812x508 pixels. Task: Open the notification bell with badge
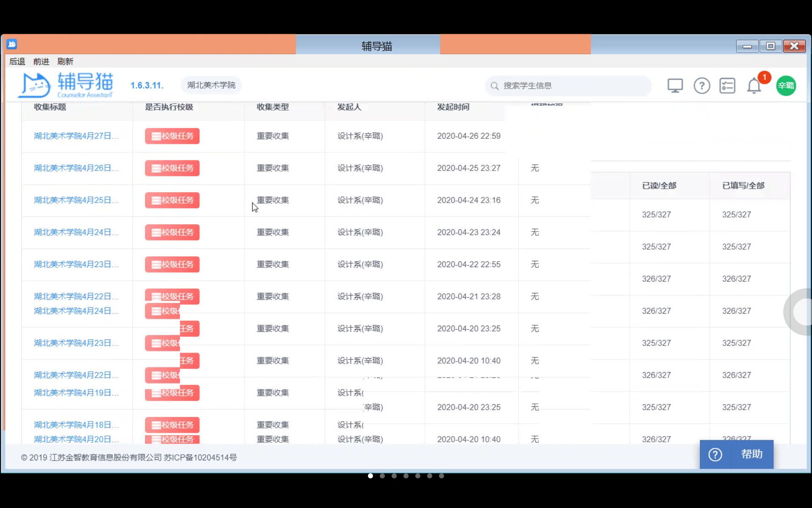click(x=754, y=86)
